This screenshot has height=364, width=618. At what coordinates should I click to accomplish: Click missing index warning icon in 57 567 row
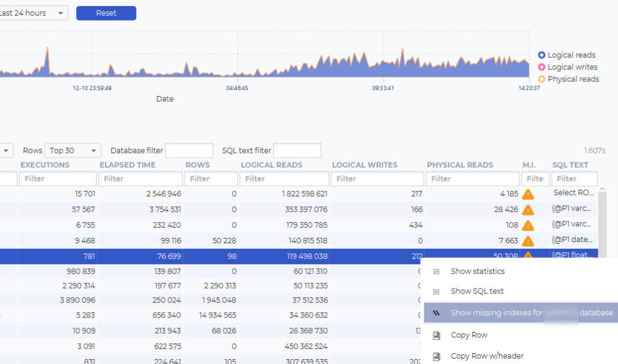pos(527,210)
